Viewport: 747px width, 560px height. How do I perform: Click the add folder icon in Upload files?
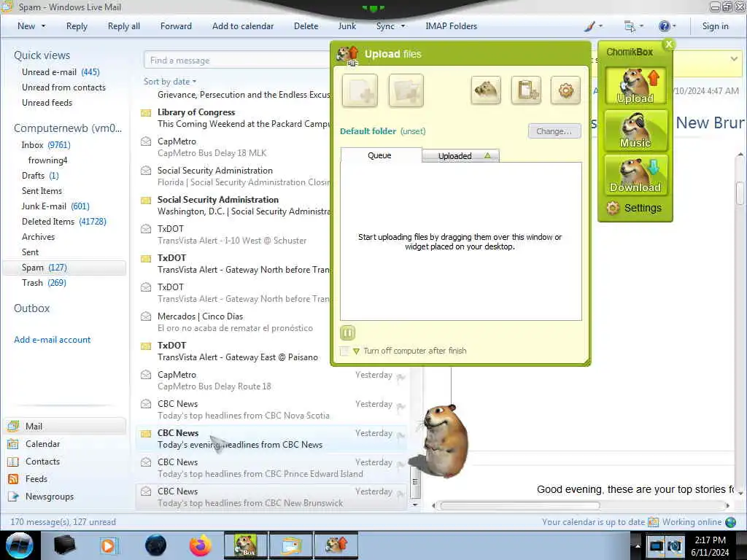click(x=406, y=90)
